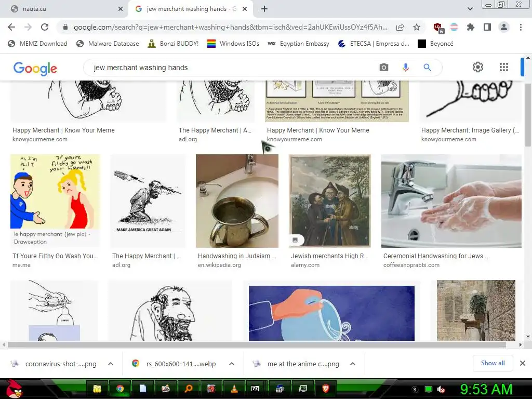Image resolution: width=532 pixels, height=399 pixels.
Task: Switch to the nauta.cu tab
Action: [x=64, y=9]
